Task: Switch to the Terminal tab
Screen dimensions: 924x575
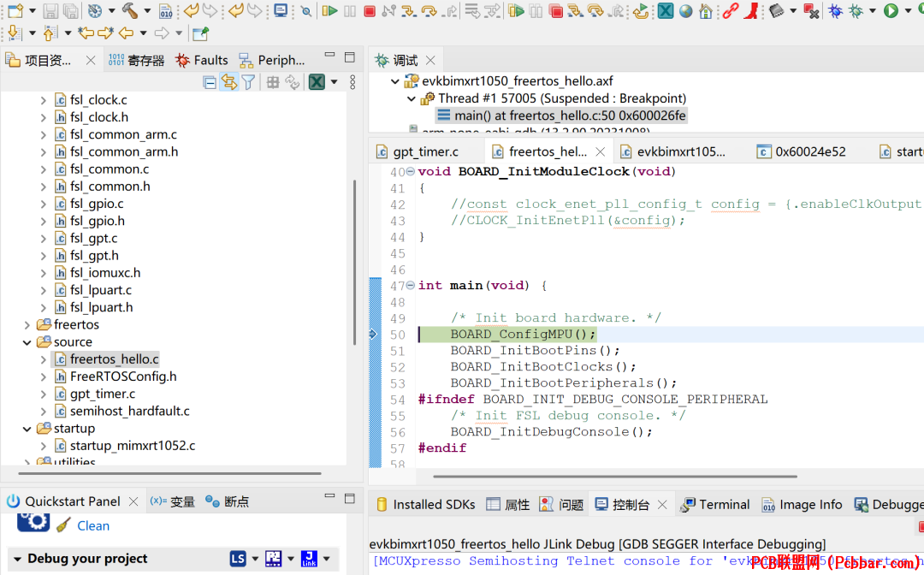Action: point(714,504)
